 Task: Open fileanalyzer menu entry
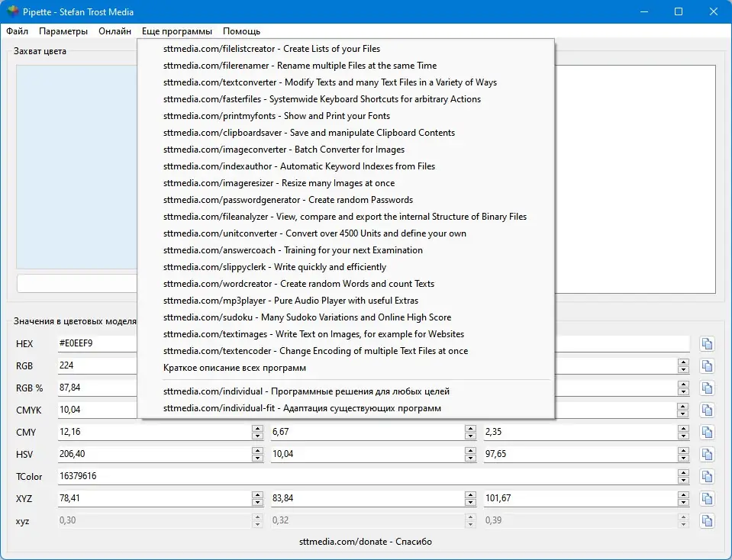(x=346, y=217)
